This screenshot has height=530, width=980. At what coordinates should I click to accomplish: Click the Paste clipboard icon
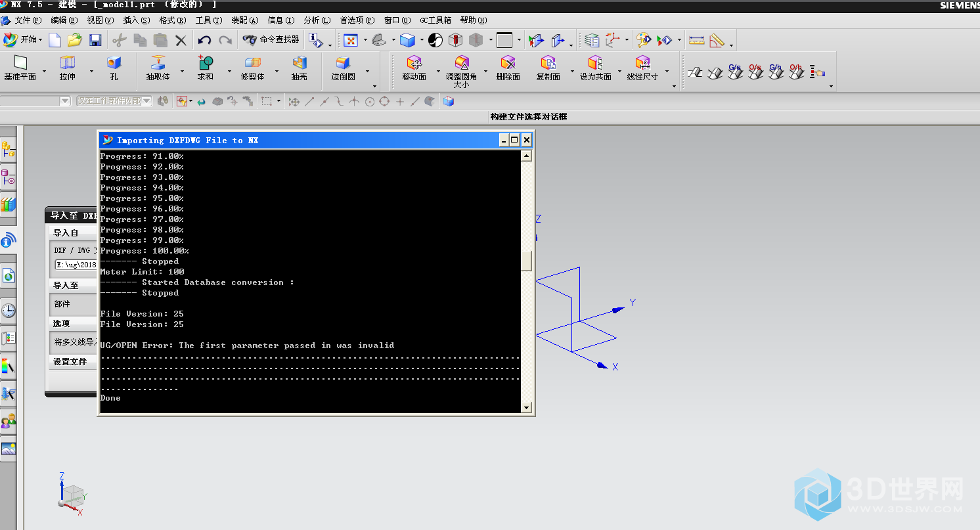click(x=160, y=40)
